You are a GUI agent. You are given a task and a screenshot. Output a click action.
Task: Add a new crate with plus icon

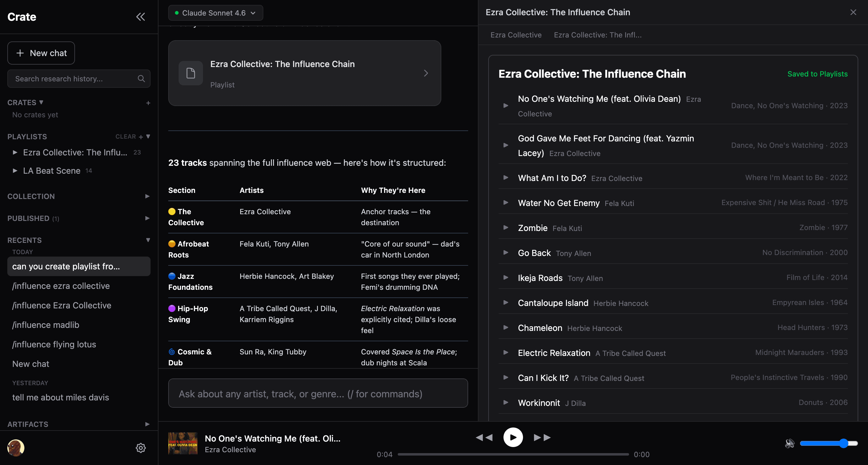pyautogui.click(x=148, y=103)
